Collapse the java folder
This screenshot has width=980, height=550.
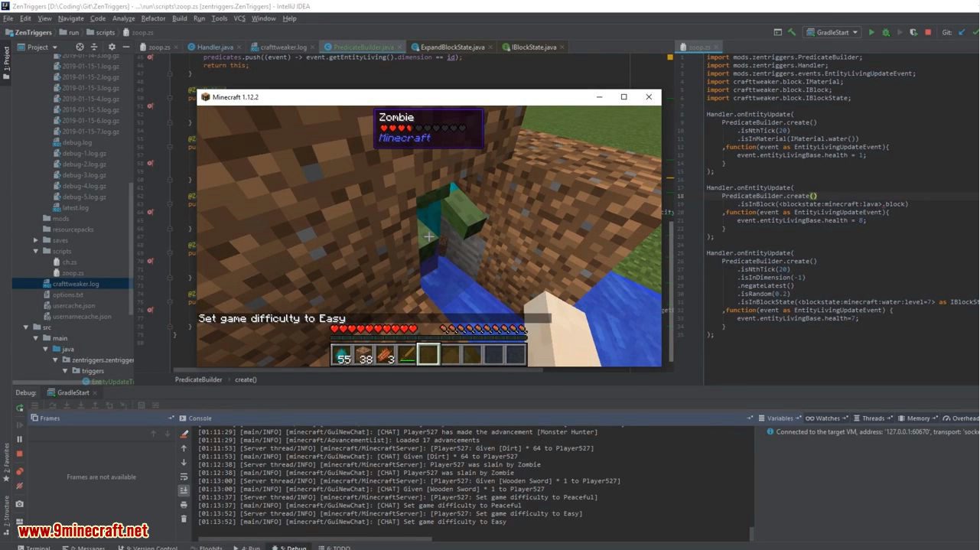coord(44,349)
